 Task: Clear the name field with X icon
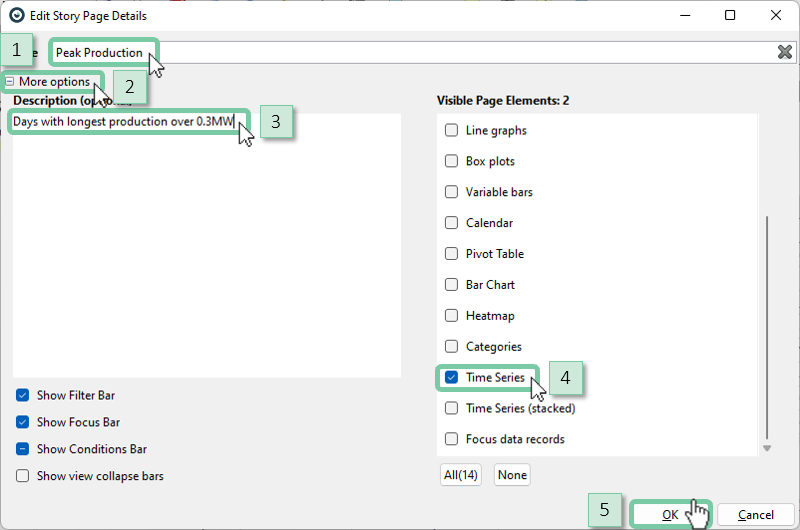(784, 52)
